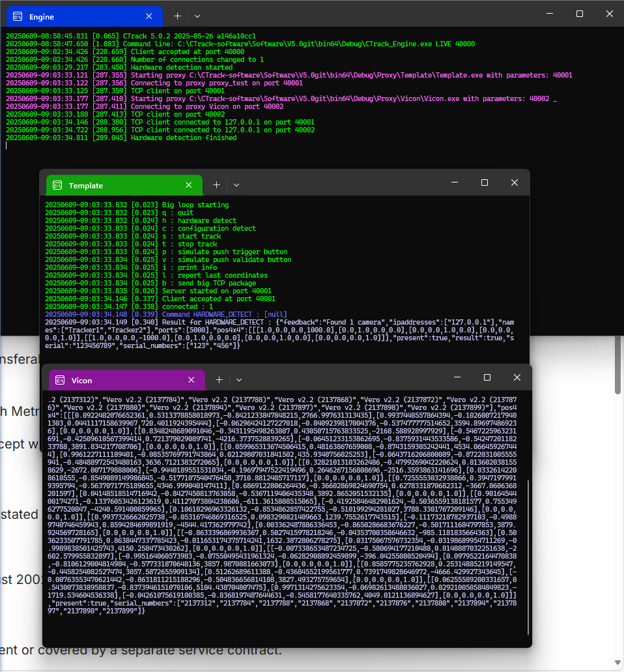This screenshot has width=624, height=672.
Task: Open a new tab in Vicon terminal
Action: [219, 379]
